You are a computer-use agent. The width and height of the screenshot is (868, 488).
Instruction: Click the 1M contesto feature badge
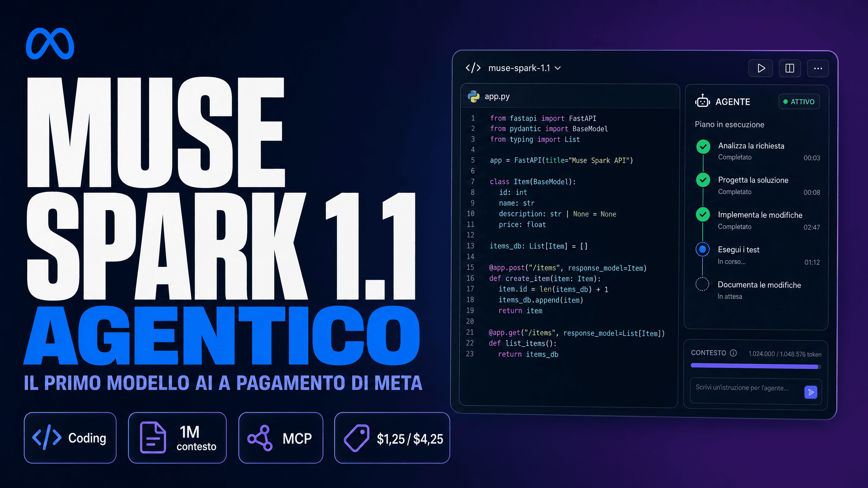(177, 438)
